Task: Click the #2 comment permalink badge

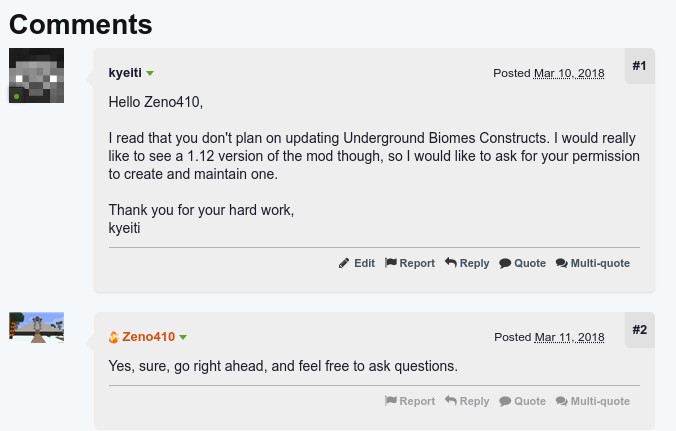Action: pyautogui.click(x=640, y=330)
